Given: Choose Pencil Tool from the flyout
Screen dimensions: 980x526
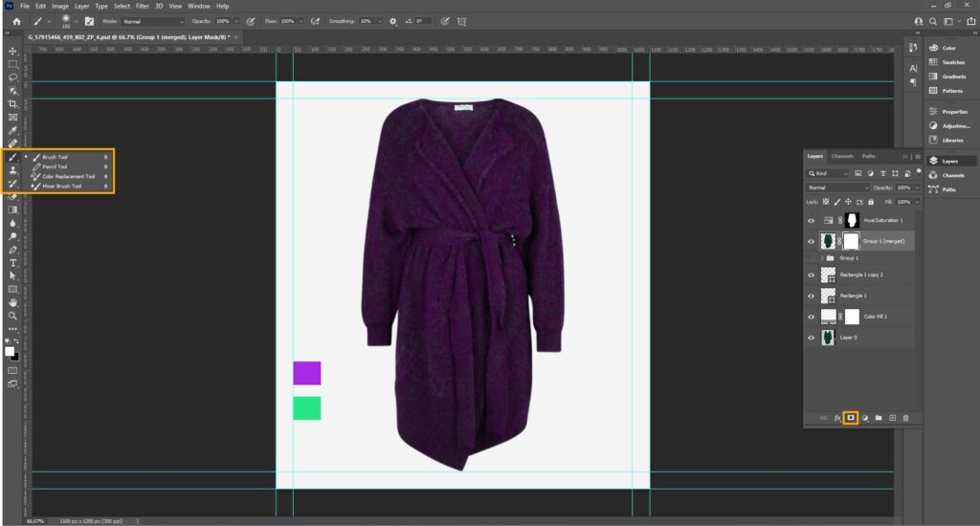Looking at the screenshot, I should (x=56, y=166).
